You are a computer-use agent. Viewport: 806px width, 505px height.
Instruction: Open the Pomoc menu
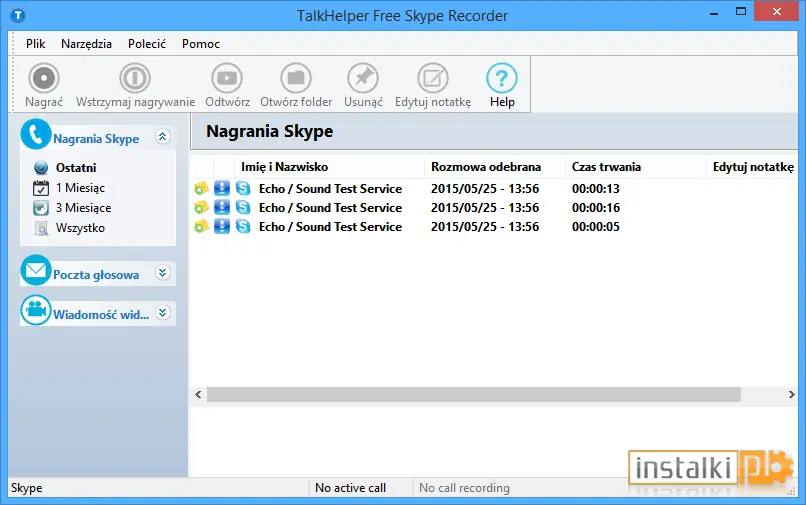click(201, 44)
